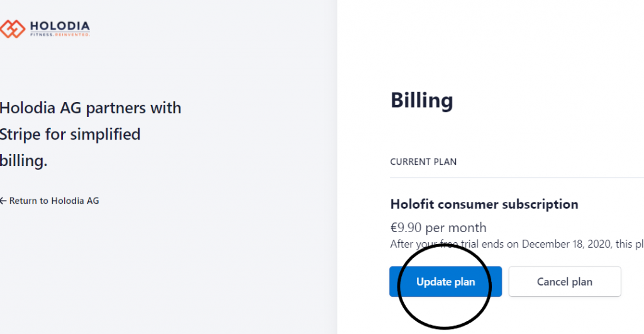This screenshot has height=334, width=644.
Task: Click the Holodia orange diamond logo icon
Action: pos(13,29)
